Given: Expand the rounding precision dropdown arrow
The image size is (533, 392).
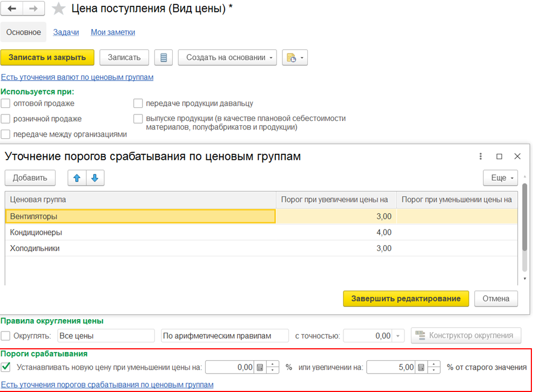Looking at the screenshot, I should coord(399,336).
